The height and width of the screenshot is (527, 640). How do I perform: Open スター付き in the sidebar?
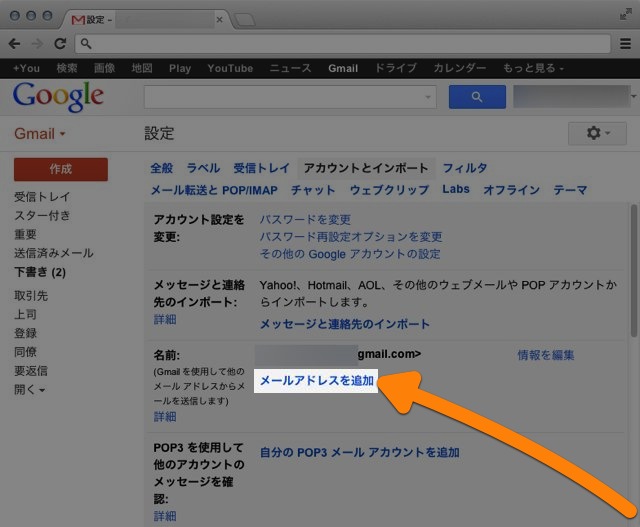[x=42, y=216]
